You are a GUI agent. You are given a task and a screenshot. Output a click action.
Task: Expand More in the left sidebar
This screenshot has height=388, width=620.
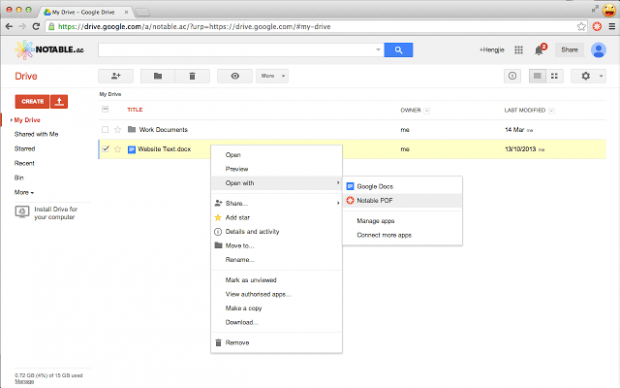[24, 192]
